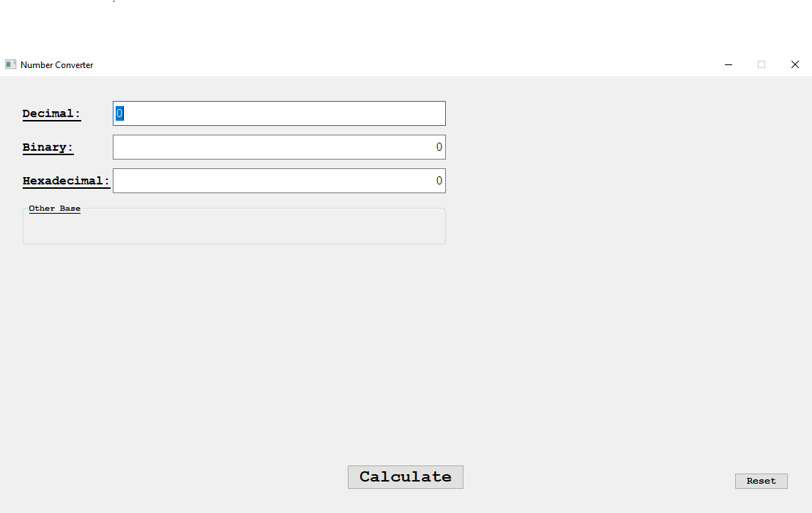Click the 0 value in Binary field

click(x=439, y=147)
